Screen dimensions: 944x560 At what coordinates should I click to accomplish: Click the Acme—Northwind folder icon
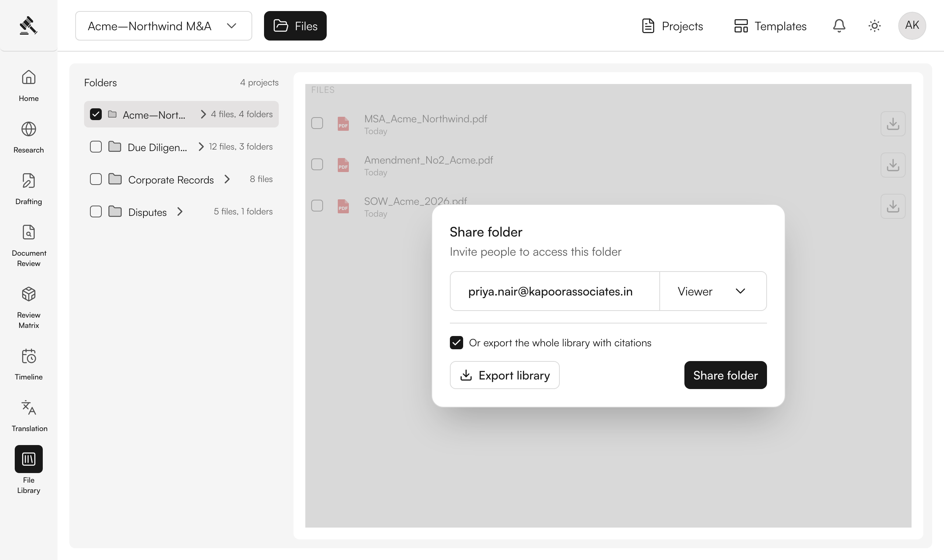[112, 114]
